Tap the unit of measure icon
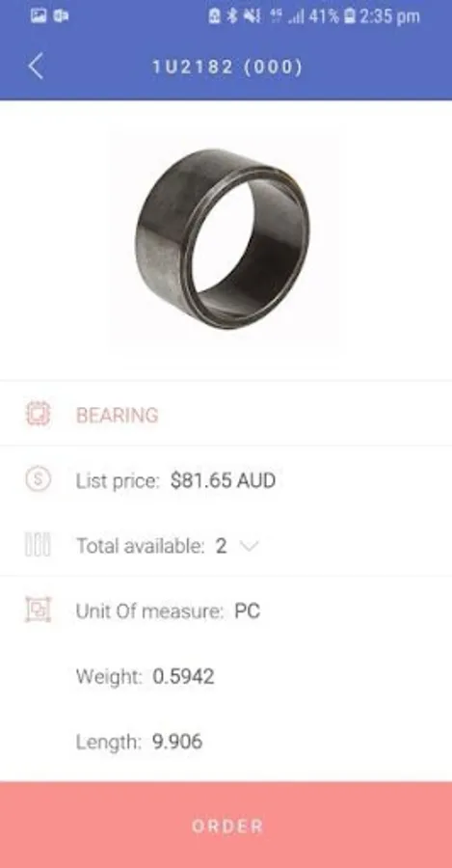The height and width of the screenshot is (868, 452). (39, 610)
